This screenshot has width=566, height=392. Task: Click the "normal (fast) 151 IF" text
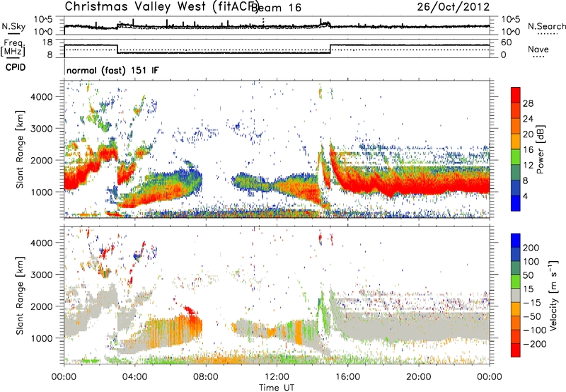pyautogui.click(x=112, y=70)
